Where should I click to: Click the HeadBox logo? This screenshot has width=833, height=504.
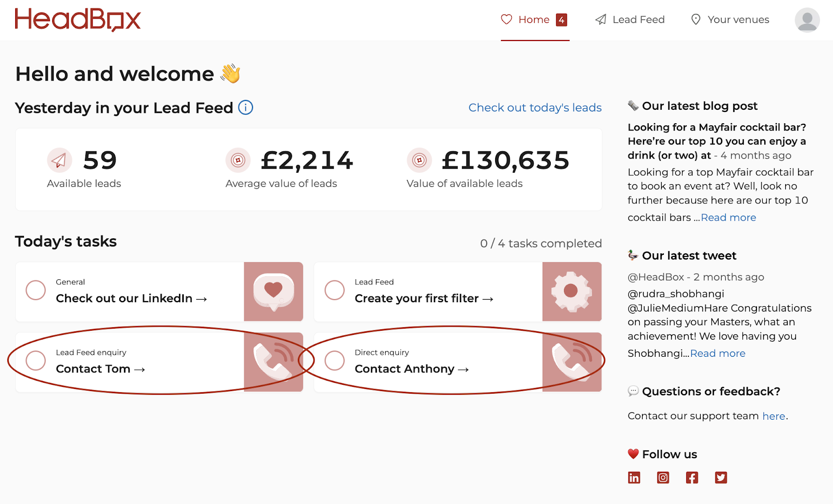[x=78, y=20]
